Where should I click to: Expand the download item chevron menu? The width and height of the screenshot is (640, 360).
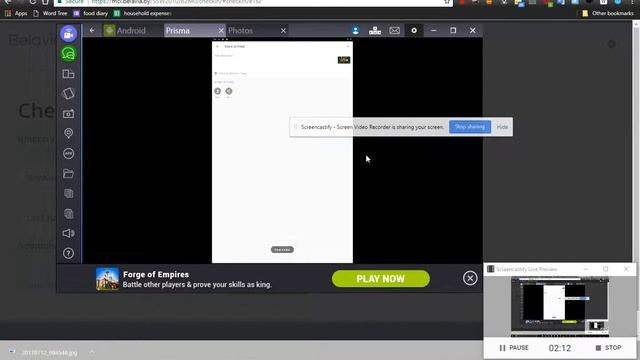pos(92,352)
